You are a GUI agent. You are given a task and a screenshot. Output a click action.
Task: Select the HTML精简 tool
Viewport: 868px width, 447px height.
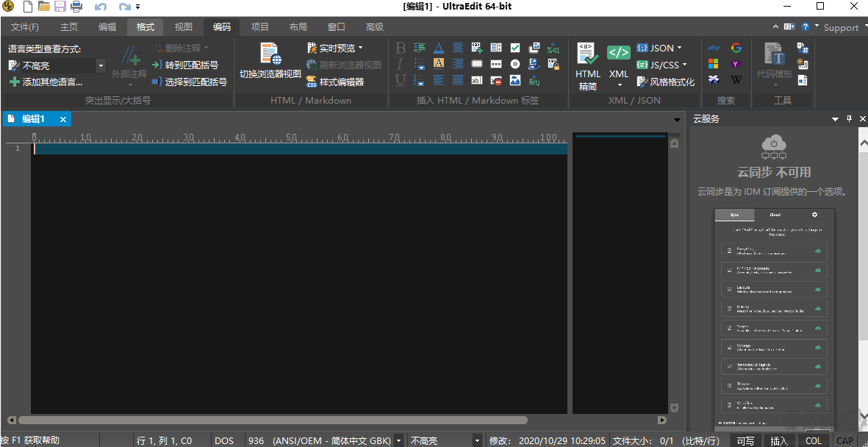coord(588,65)
